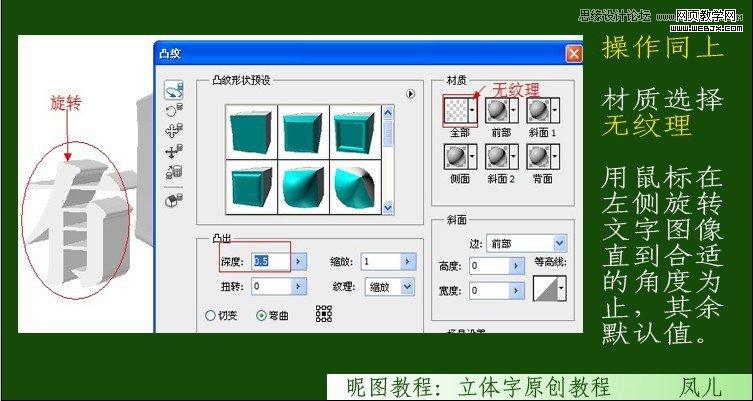753x401 pixels.
Task: Click the presets scrollbar up arrow
Action: coord(388,113)
